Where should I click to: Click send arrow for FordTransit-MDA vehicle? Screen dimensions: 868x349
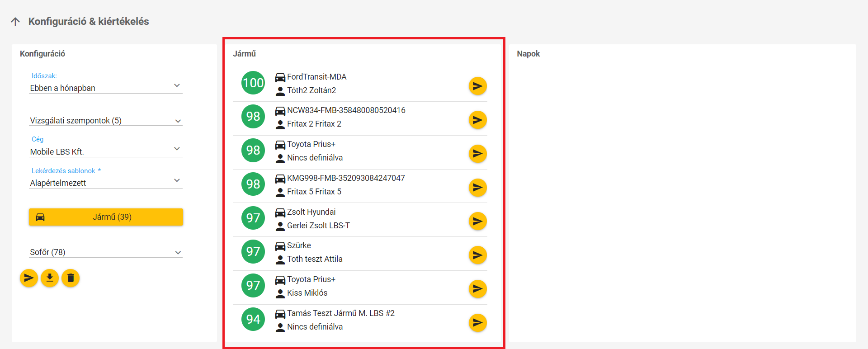pos(477,86)
